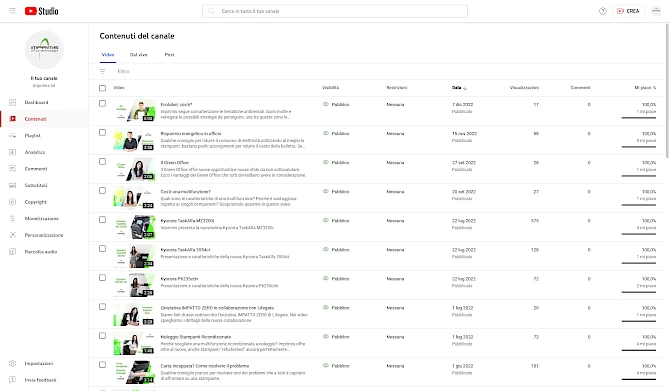The width and height of the screenshot is (670, 391).
Task: Select checkbox for Ecolabel video
Action: tap(103, 103)
